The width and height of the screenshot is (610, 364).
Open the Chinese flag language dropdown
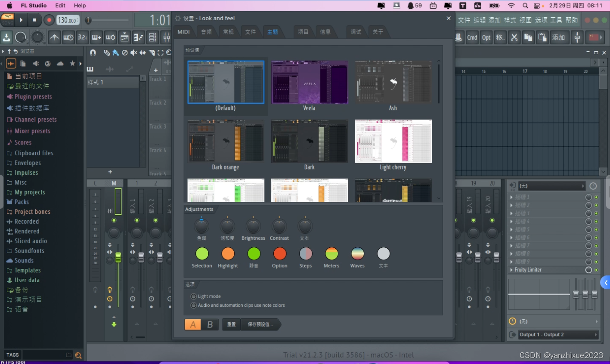[x=596, y=37]
